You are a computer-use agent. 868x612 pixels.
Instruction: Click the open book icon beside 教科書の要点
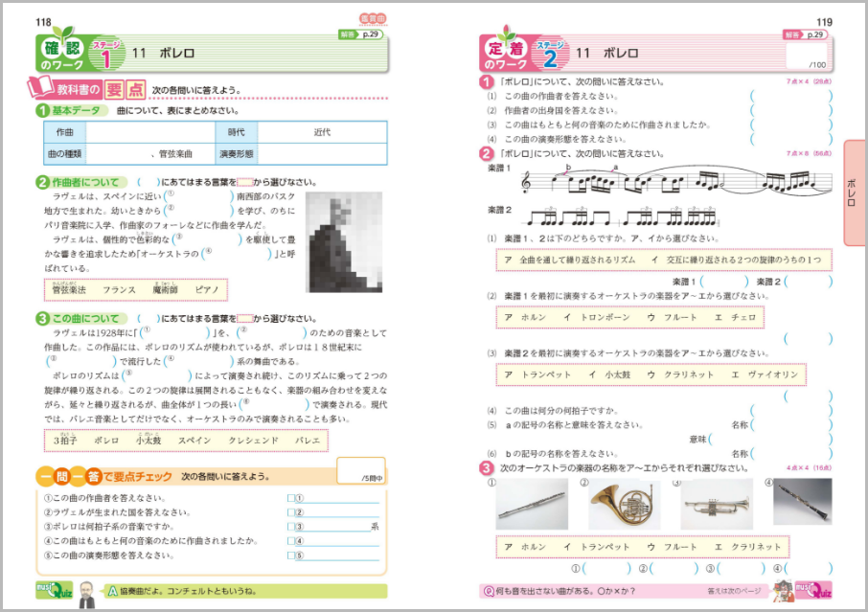(40, 87)
